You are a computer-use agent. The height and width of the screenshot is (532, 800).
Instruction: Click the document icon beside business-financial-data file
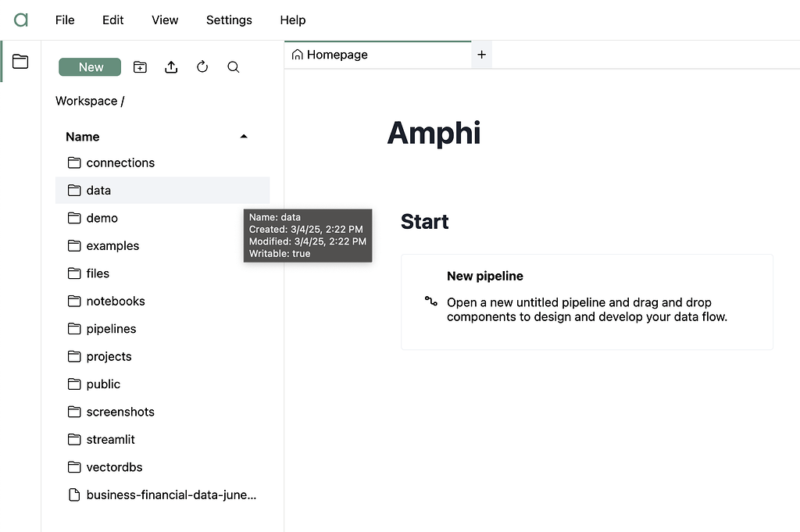click(74, 494)
